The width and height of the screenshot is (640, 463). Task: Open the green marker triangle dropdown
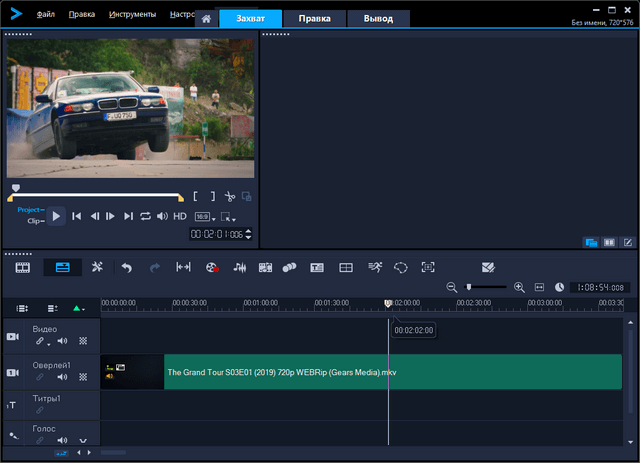click(79, 309)
